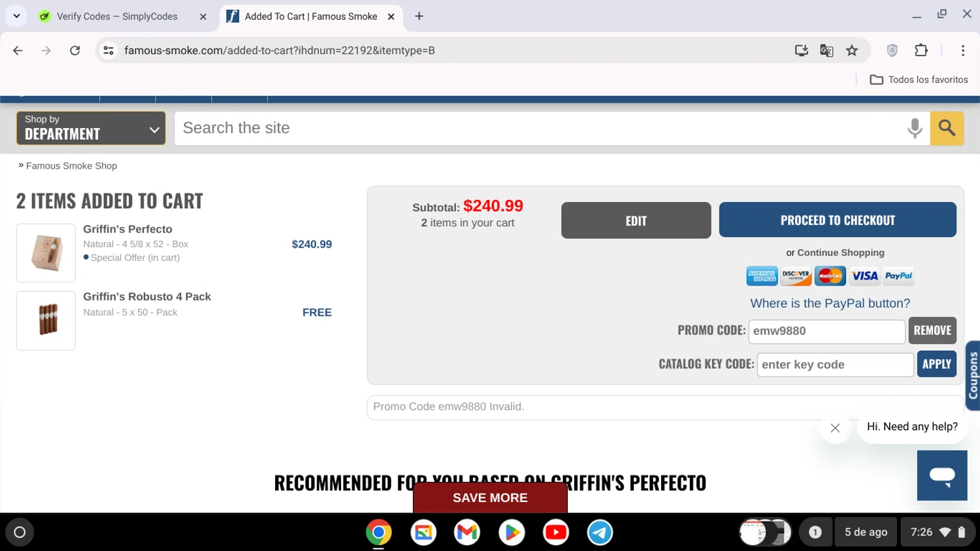Open YouTube from the shelf
This screenshot has width=980, height=551.
(x=556, y=532)
